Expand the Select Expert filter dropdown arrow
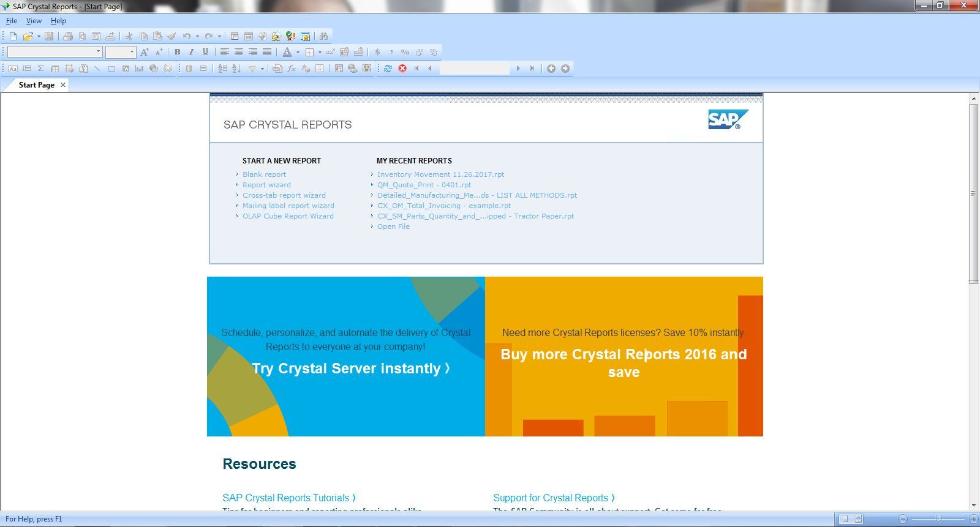 click(x=262, y=69)
